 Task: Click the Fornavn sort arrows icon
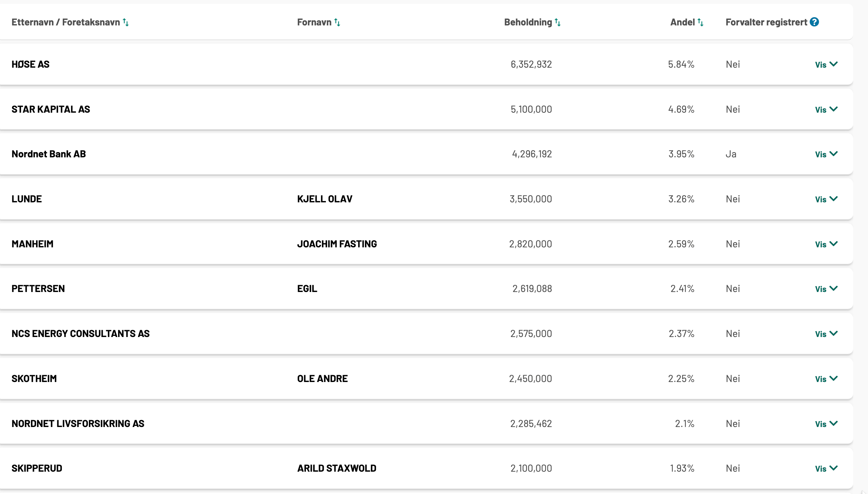tap(338, 23)
